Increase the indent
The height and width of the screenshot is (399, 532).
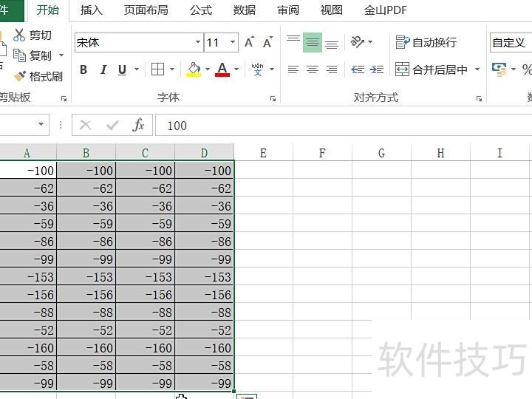(377, 69)
